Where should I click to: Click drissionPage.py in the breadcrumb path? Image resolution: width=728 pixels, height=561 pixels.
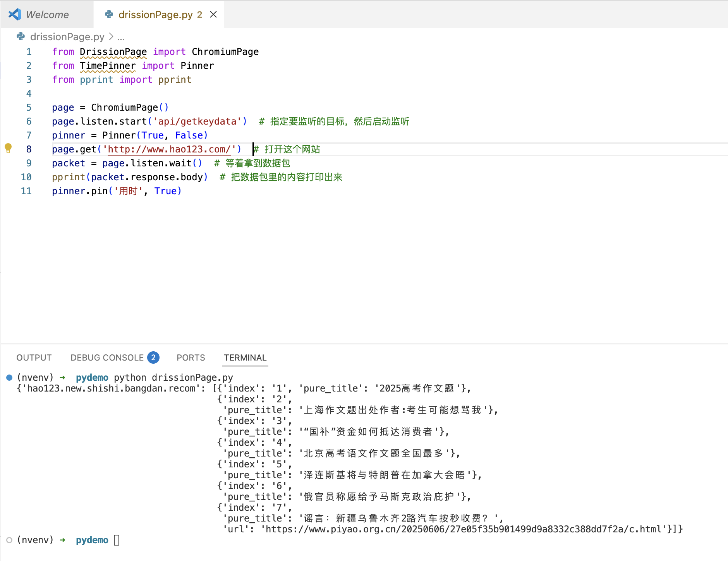pos(67,36)
